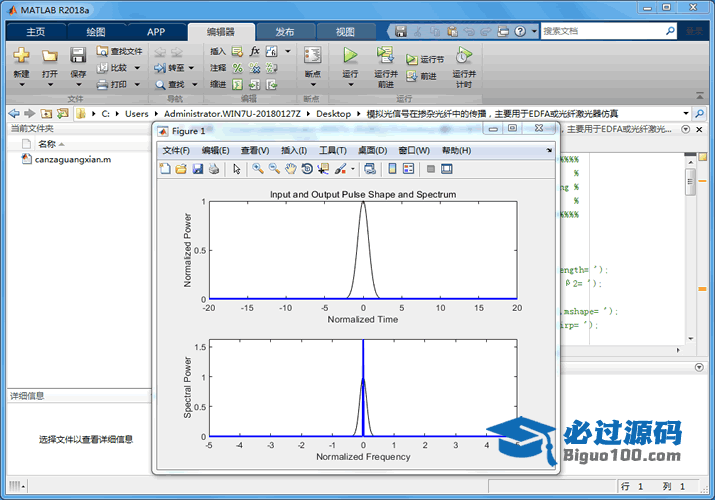Screen dimensions: 715x500
Task: Click Open File icon in figure toolbar
Action: [181, 169]
